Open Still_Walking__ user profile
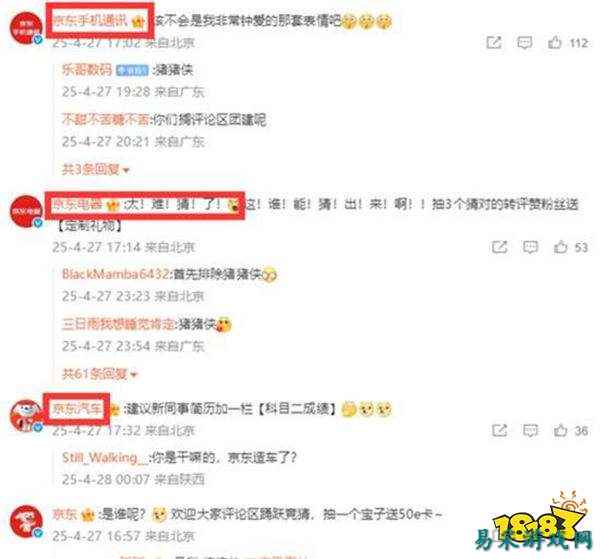The image size is (600, 559). (x=105, y=457)
